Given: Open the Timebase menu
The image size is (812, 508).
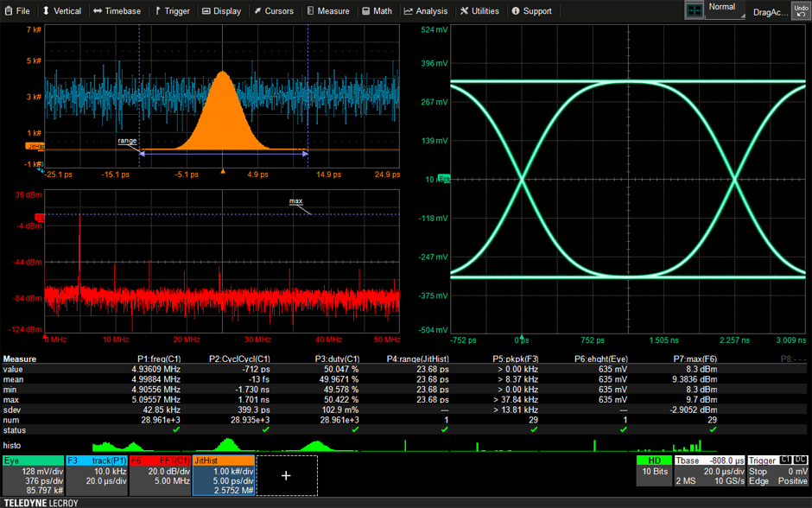Looking at the screenshot, I should click(117, 11).
